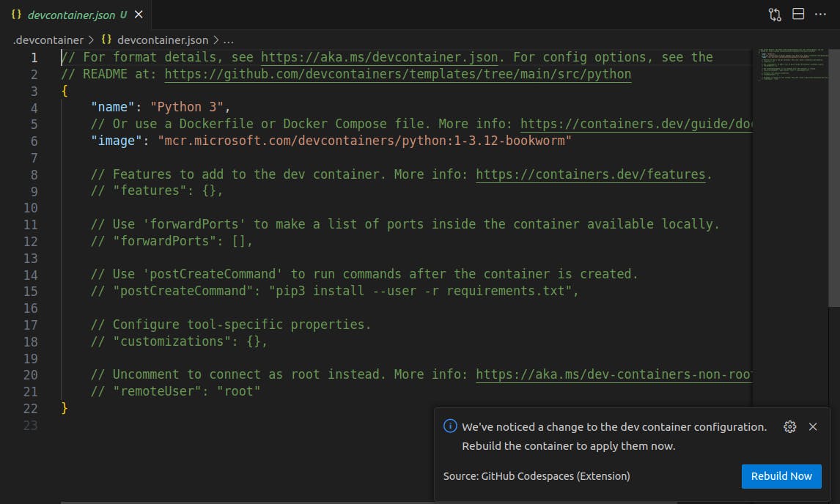Click the aka.ms/dev-containers-non-root link
Viewport: 840px width, 504px height.
pos(614,374)
